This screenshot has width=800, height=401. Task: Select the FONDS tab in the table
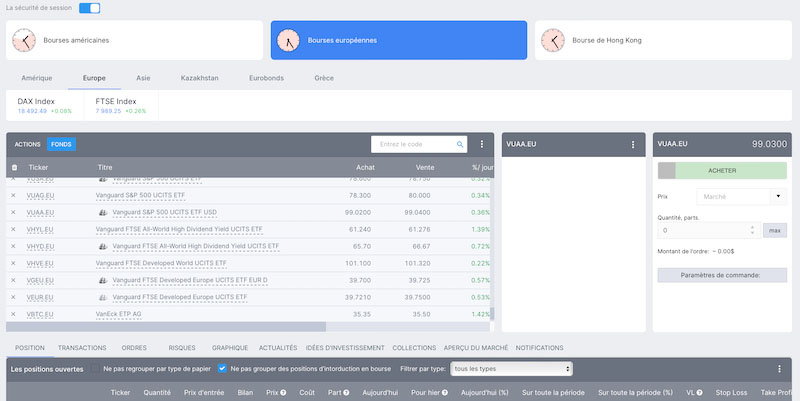tap(61, 144)
